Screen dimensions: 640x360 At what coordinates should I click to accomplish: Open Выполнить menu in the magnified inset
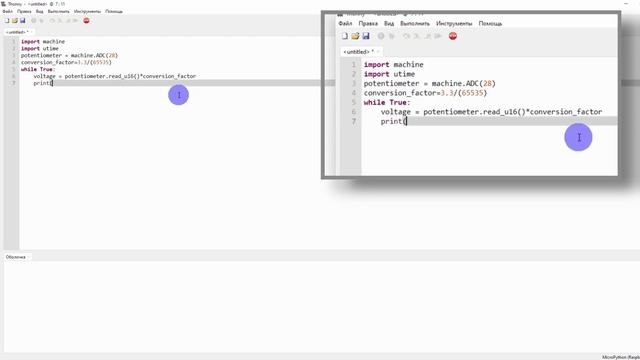pos(415,24)
